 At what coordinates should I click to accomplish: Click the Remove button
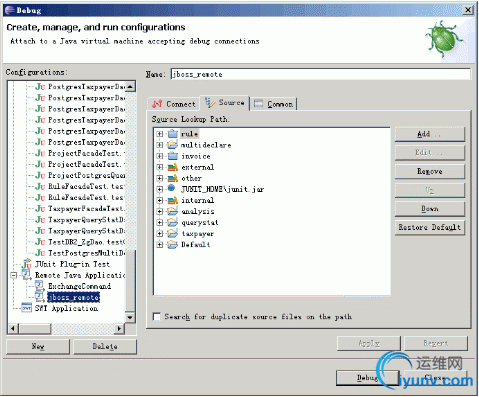point(430,171)
